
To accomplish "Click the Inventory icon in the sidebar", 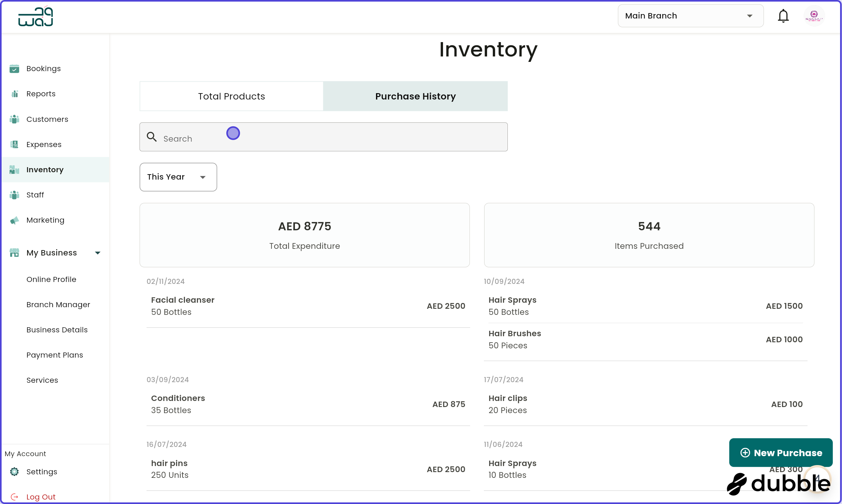I will tap(14, 169).
